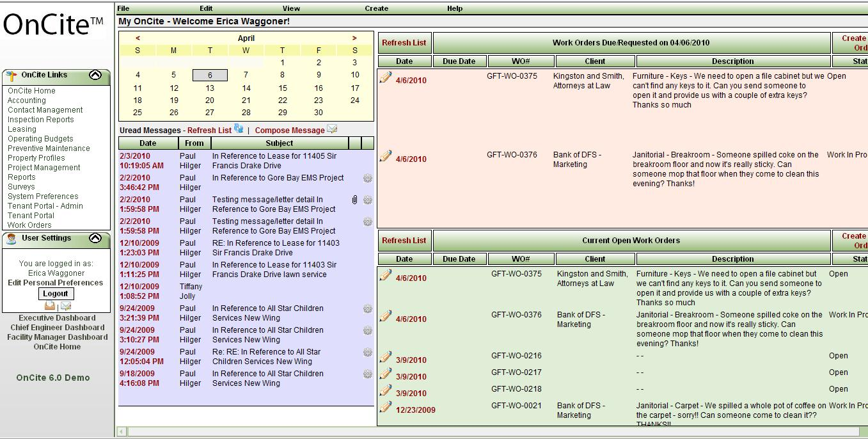The width and height of the screenshot is (868, 439).
Task: Open Inspection Reports link
Action: (41, 120)
